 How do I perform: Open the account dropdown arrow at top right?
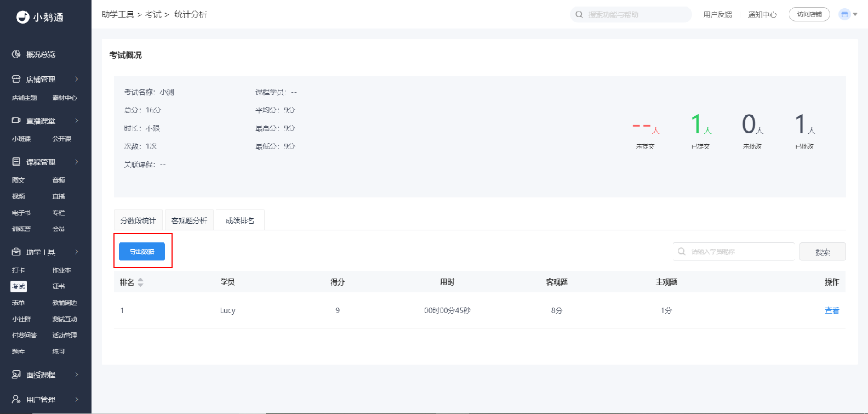(855, 14)
